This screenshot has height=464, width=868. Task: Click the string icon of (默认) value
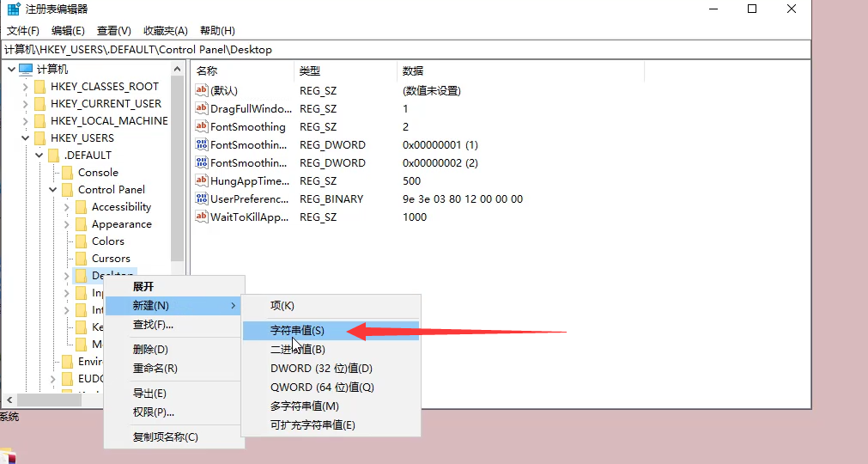click(x=202, y=90)
